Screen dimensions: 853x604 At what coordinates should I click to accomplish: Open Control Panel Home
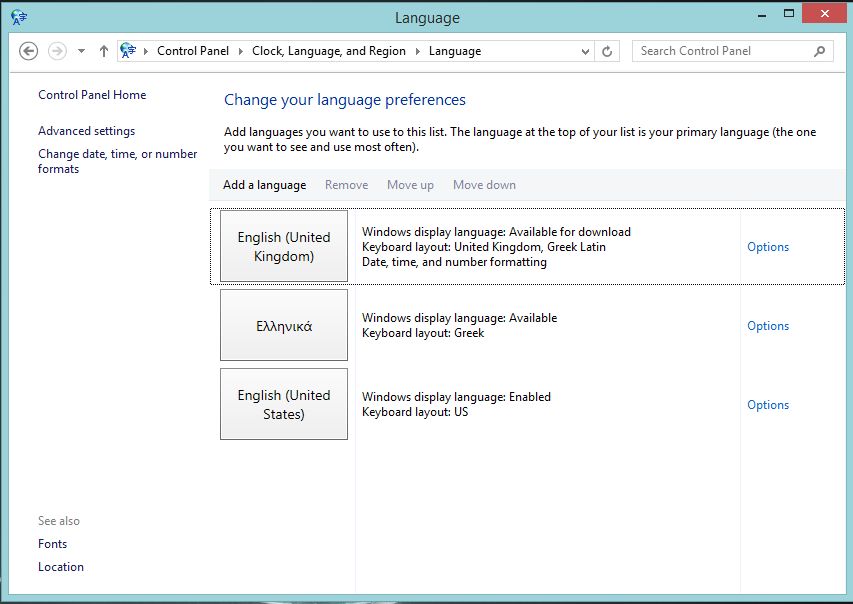92,95
